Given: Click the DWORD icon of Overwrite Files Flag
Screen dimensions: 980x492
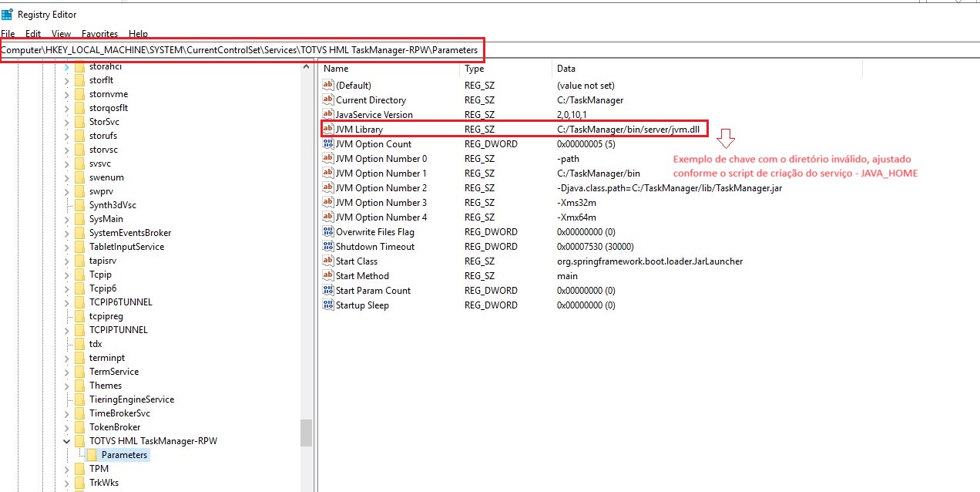Looking at the screenshot, I should (328, 232).
